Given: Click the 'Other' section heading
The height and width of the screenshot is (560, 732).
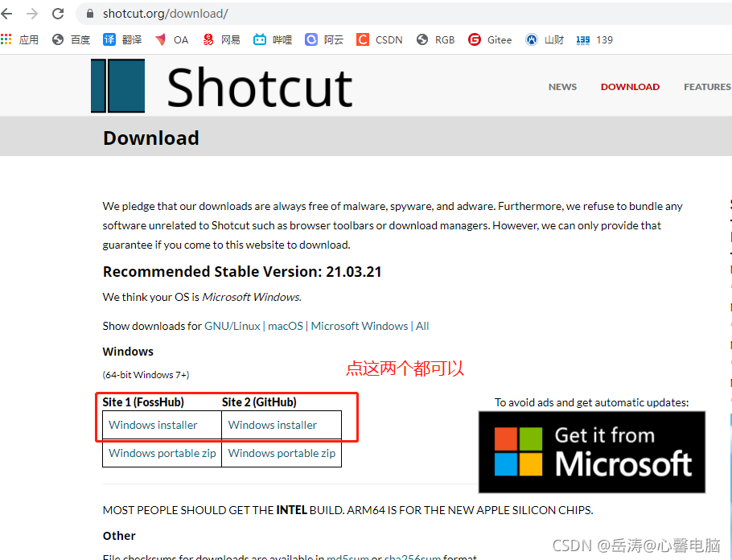Looking at the screenshot, I should [119, 536].
